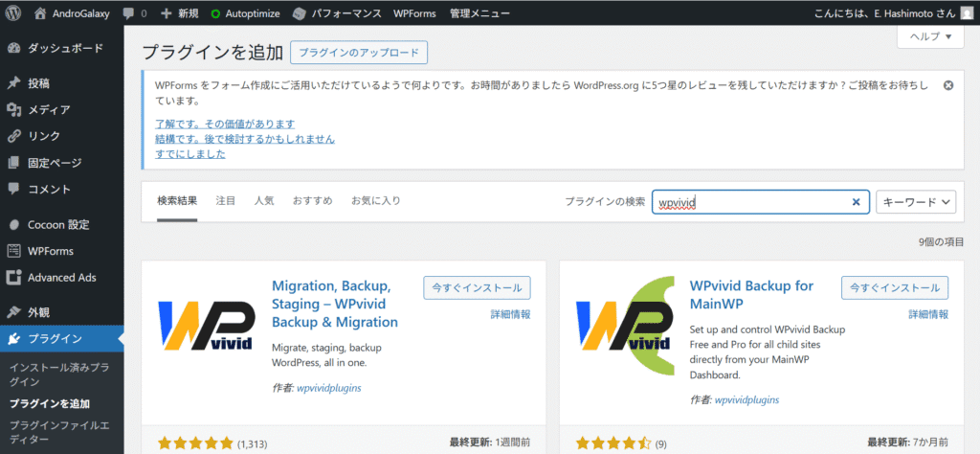
Task: Click the 外観 paintbrush icon
Action: 13,312
